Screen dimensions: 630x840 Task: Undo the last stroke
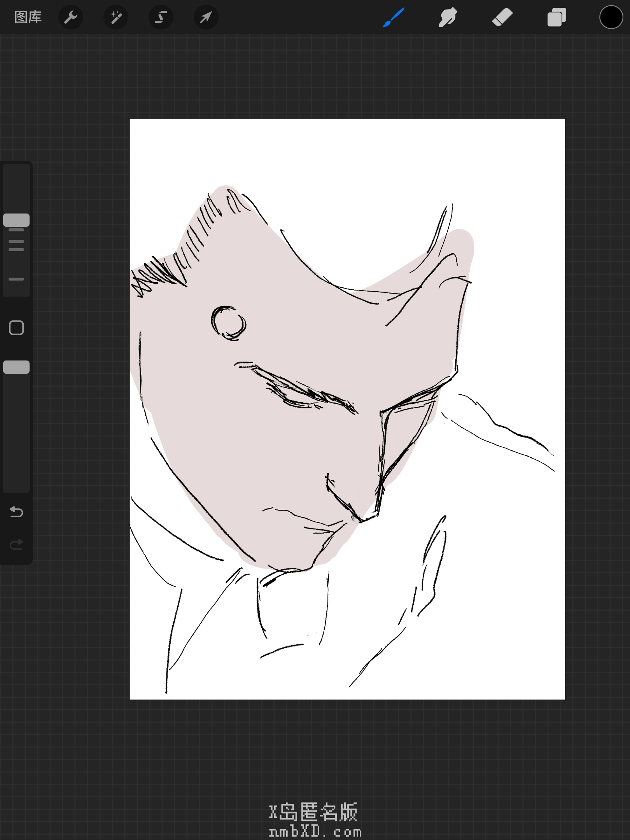pyautogui.click(x=16, y=512)
